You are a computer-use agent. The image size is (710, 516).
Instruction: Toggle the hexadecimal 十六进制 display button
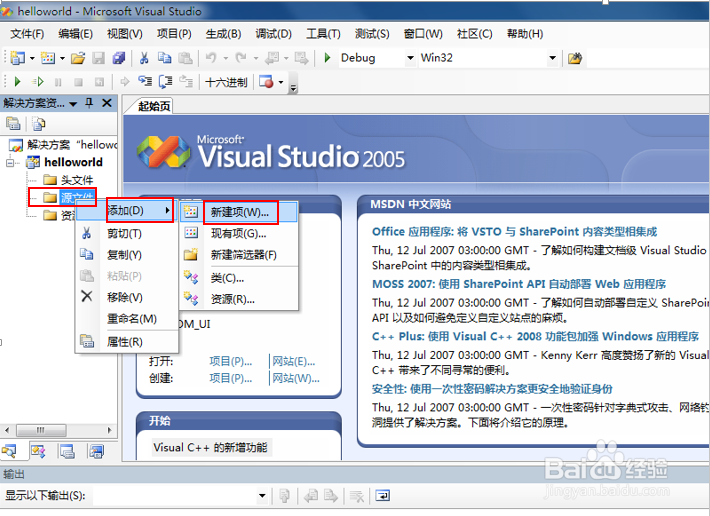click(226, 82)
